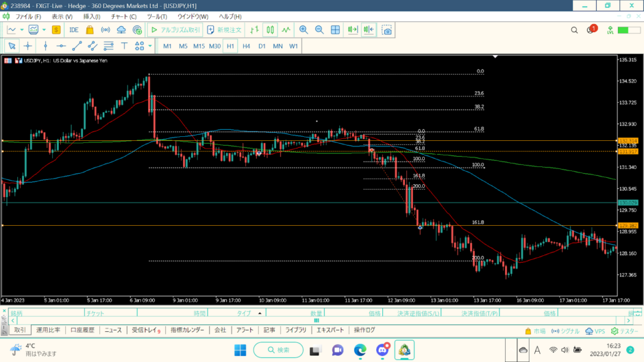Switch to the H4 timeframe
Image resolution: width=644 pixels, height=362 pixels.
[246, 46]
